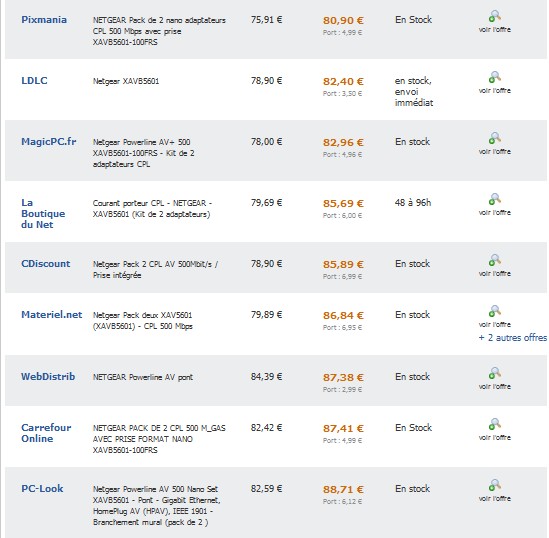Click the Pixmania offer magnifier icon
Screen dimensions: 549x538
point(494,16)
